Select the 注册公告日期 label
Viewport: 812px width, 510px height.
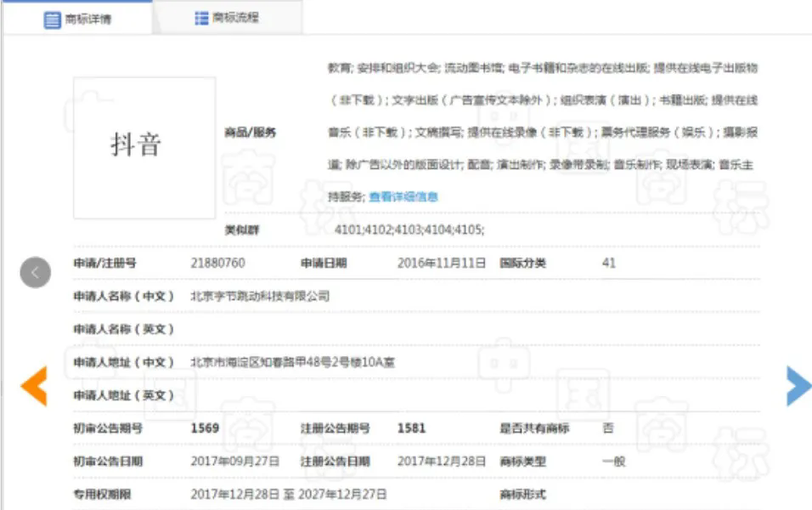coord(335,462)
